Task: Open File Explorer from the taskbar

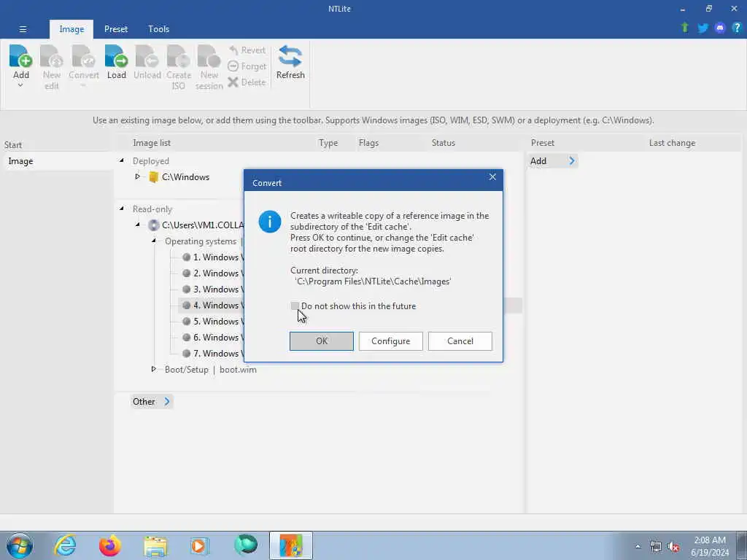Action: tap(155, 545)
